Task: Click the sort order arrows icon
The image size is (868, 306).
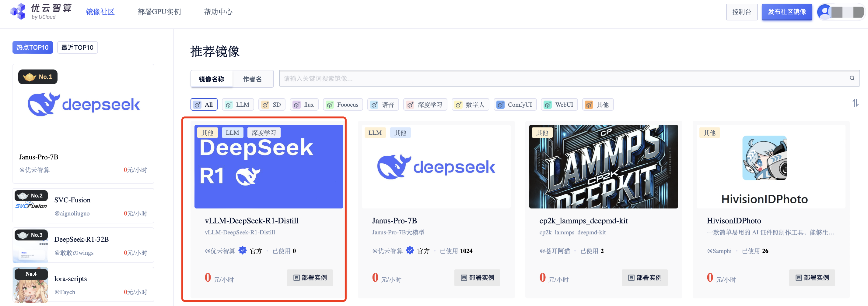Action: 855,103
